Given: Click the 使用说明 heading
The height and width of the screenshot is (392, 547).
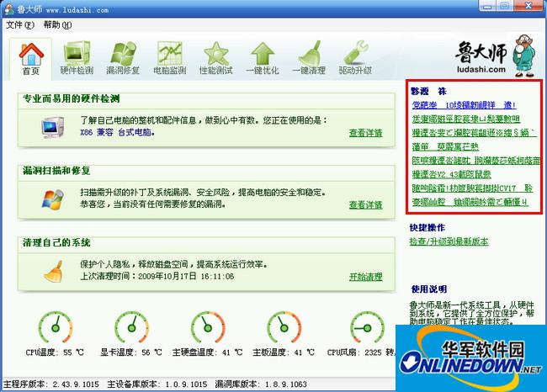Looking at the screenshot, I should [428, 289].
